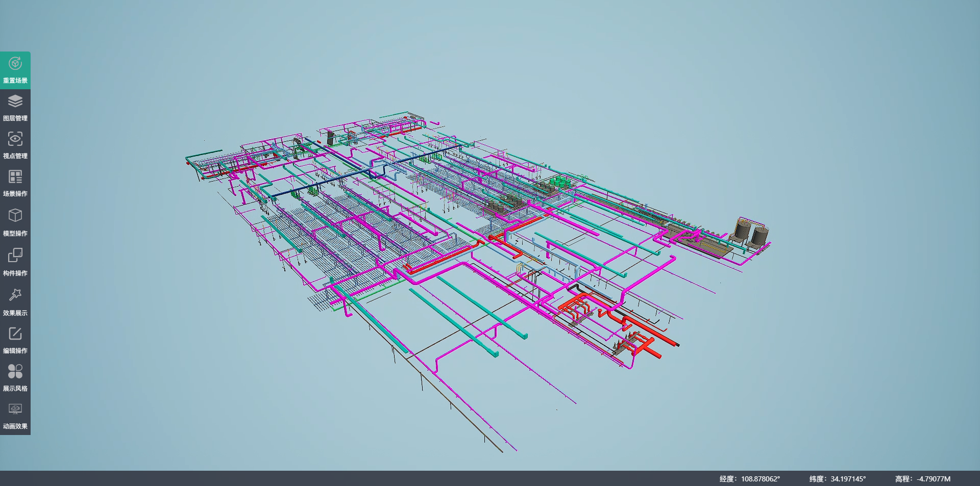This screenshot has height=486, width=980.
Task: Click the 经度 108.878062° longitude readout
Action: (750, 479)
